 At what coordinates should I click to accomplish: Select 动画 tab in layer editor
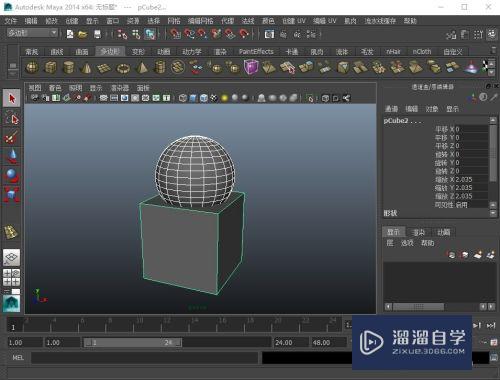(443, 232)
